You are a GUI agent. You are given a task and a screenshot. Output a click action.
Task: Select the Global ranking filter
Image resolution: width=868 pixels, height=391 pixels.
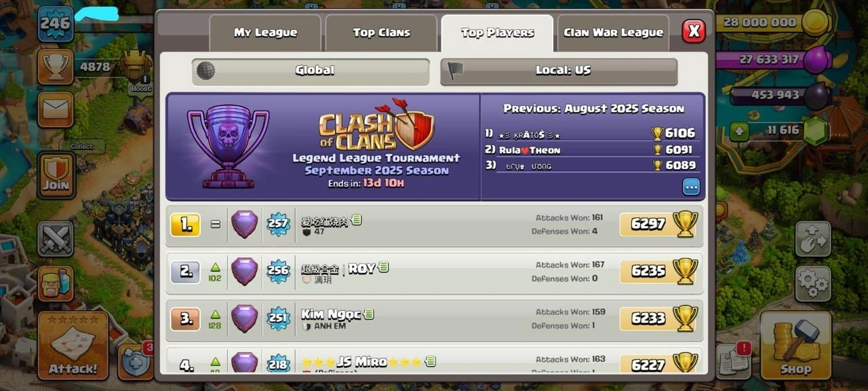click(311, 71)
